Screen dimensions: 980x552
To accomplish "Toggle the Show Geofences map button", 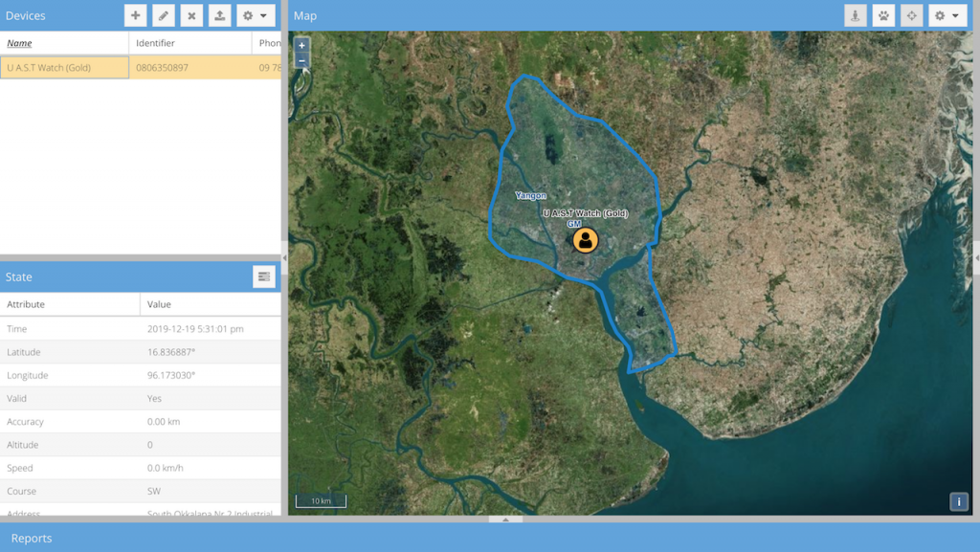I will point(856,15).
